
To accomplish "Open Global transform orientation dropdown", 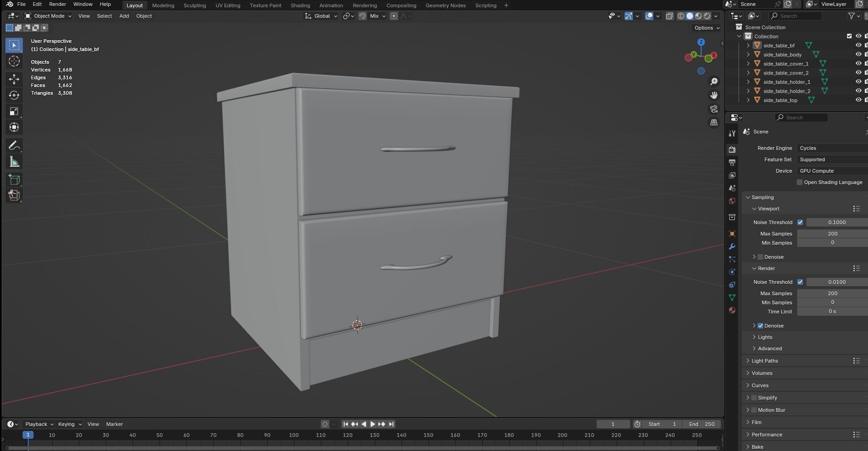I will click(x=321, y=16).
